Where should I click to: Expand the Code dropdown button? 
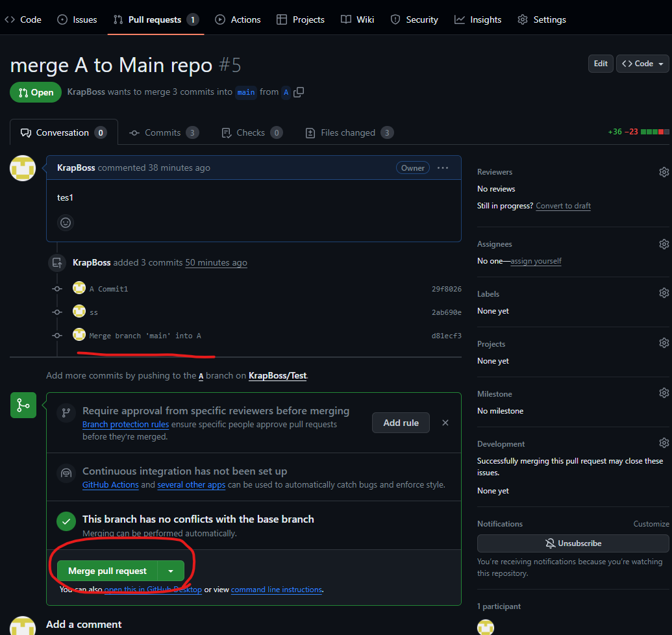click(642, 64)
